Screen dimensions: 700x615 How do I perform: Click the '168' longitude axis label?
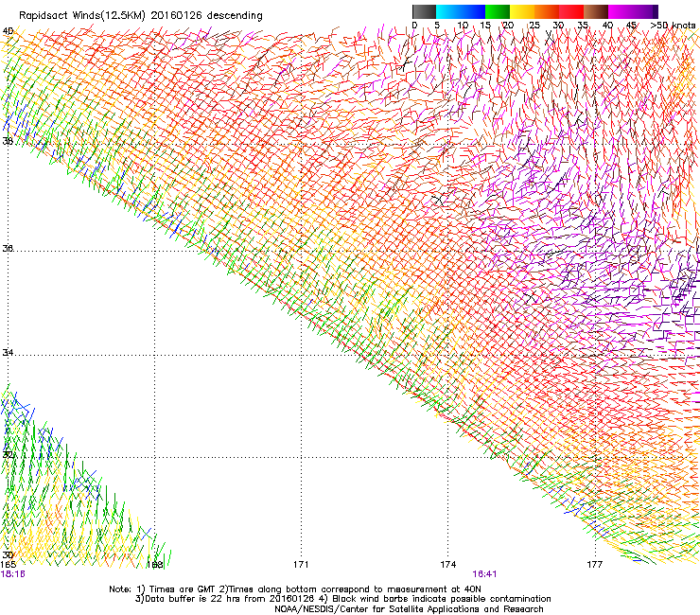pyautogui.click(x=155, y=565)
